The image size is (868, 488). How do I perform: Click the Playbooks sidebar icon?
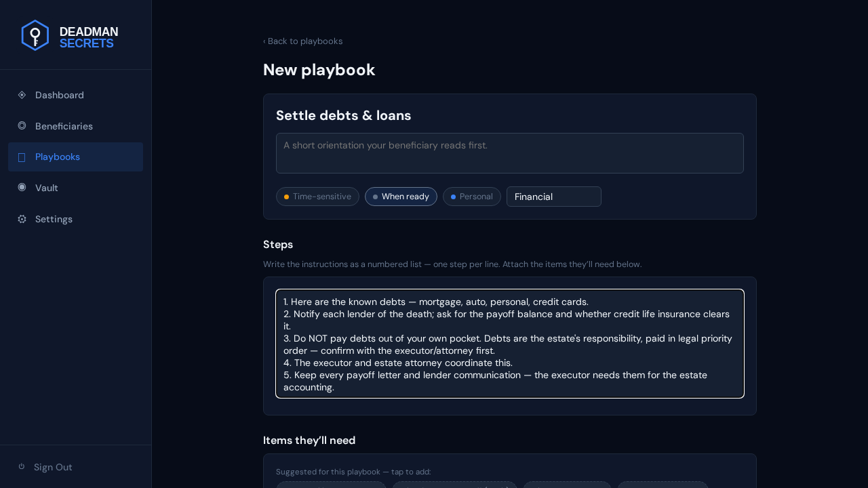point(22,157)
